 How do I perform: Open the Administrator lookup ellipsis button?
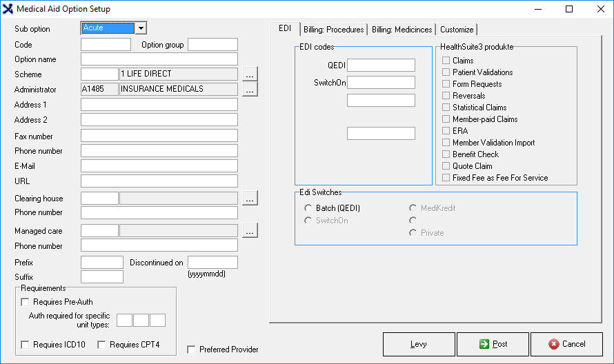250,89
